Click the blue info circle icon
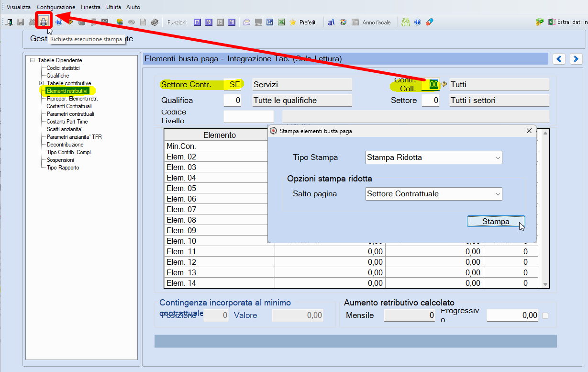Viewport: 588px width, 372px height. (x=418, y=22)
